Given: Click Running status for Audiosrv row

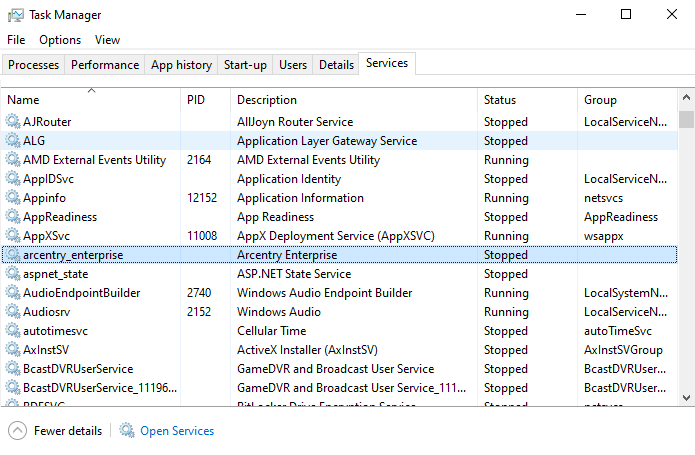Looking at the screenshot, I should pyautogui.click(x=506, y=312).
